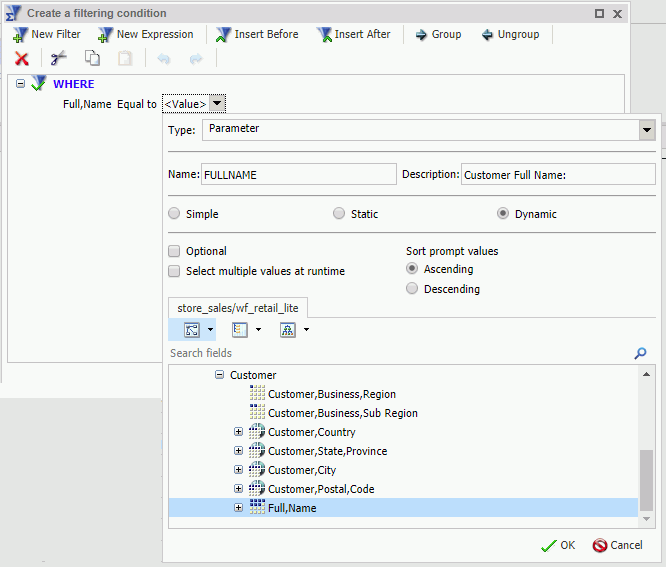Click the Group arrow icon
Viewport: 666px width, 567px height.
click(x=421, y=34)
